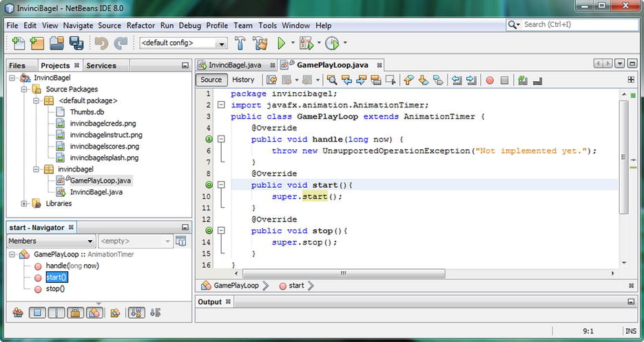The width and height of the screenshot is (644, 342).
Task: Click the Save All disks icon
Action: tap(76, 43)
